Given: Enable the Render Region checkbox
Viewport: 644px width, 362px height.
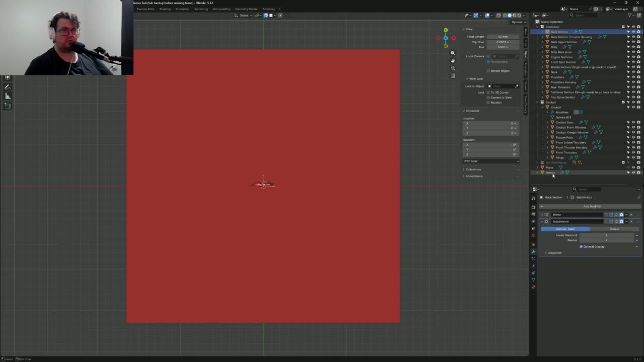Looking at the screenshot, I should (488, 71).
